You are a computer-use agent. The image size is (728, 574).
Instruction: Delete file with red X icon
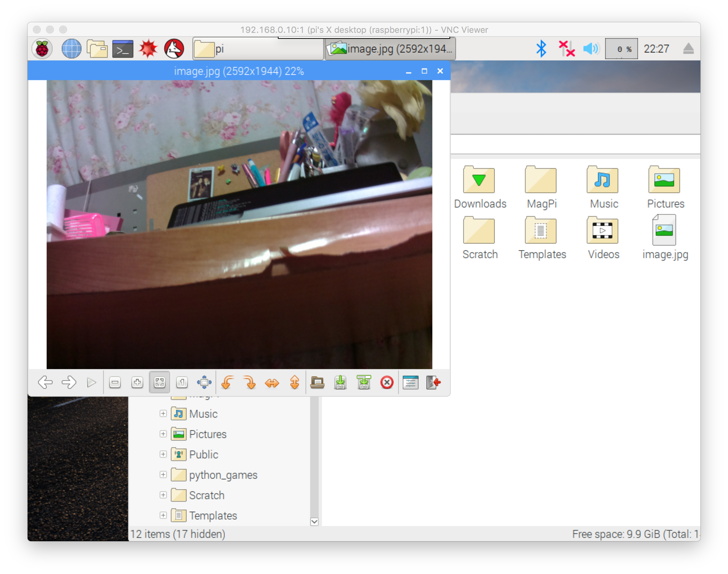(x=387, y=383)
